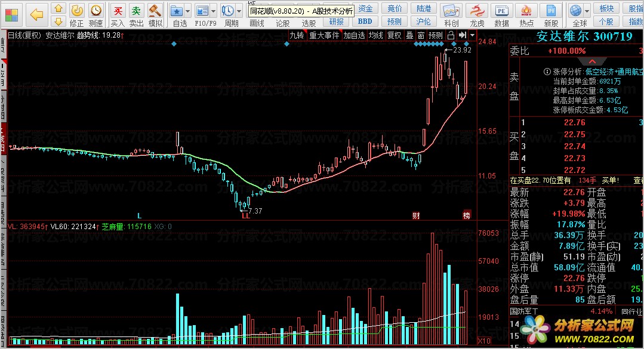644x349 pixels.
Task: Click the 竞价 toolbar button
Action: [x=395, y=8]
